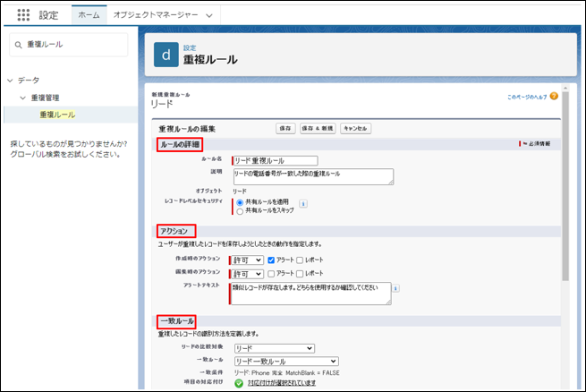Click the 重複ルールの編集 heading
Image resolution: width=586 pixels, height=392 pixels.
pyautogui.click(x=187, y=129)
